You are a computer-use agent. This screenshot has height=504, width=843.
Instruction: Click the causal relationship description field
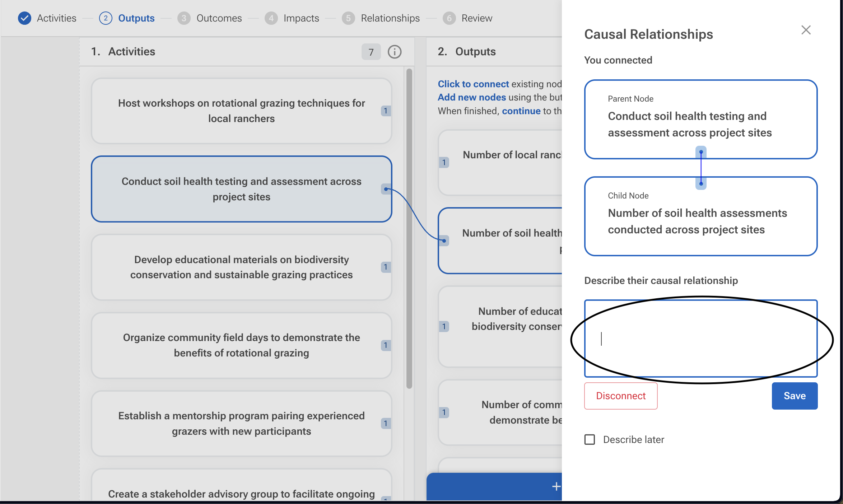701,339
